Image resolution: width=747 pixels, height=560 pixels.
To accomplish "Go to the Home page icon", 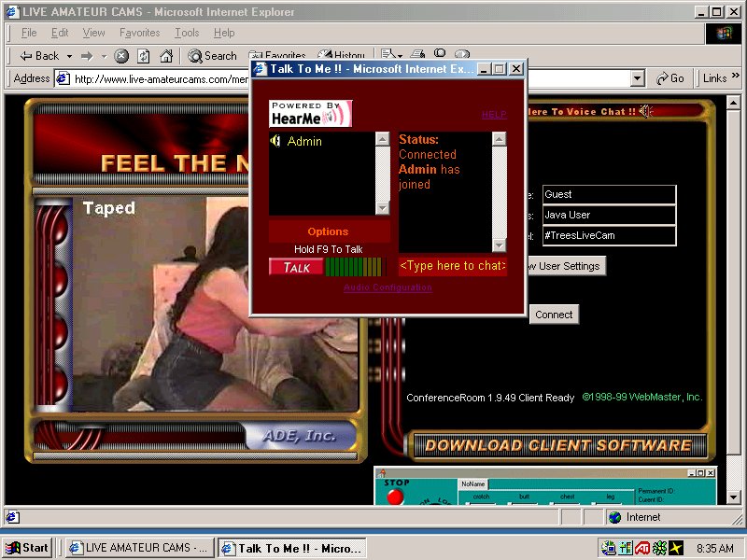I will [x=166, y=56].
